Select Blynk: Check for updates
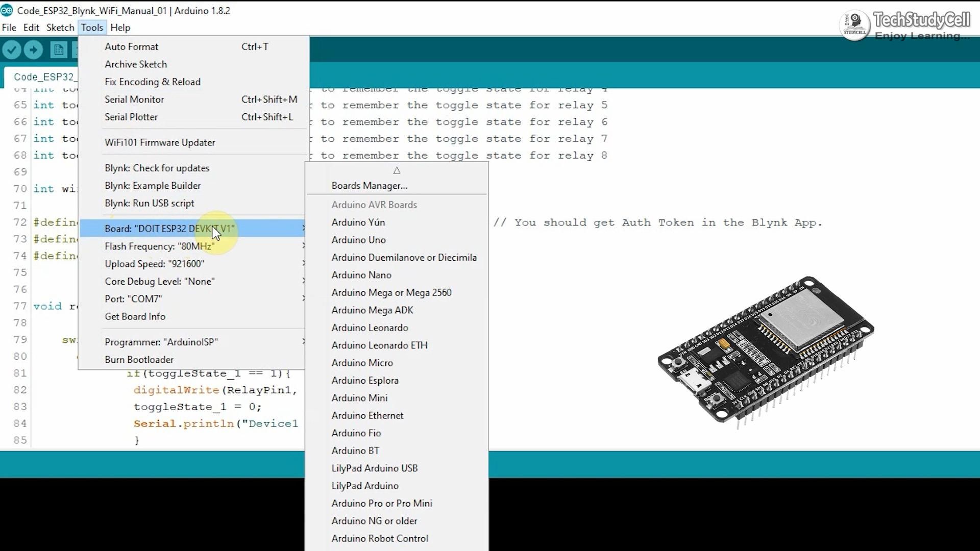This screenshot has height=551, width=980. coord(157,167)
